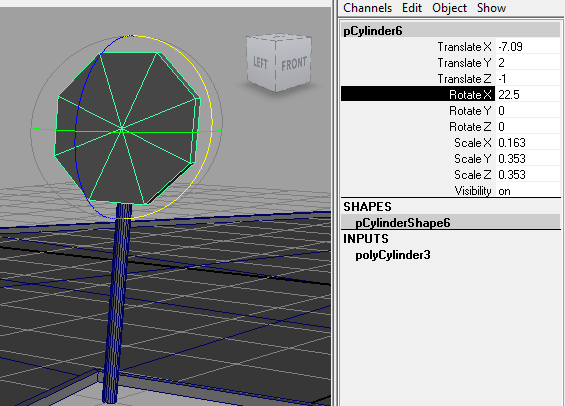The image size is (565, 406).
Task: Open the Edit menu in channel box
Action: click(412, 8)
